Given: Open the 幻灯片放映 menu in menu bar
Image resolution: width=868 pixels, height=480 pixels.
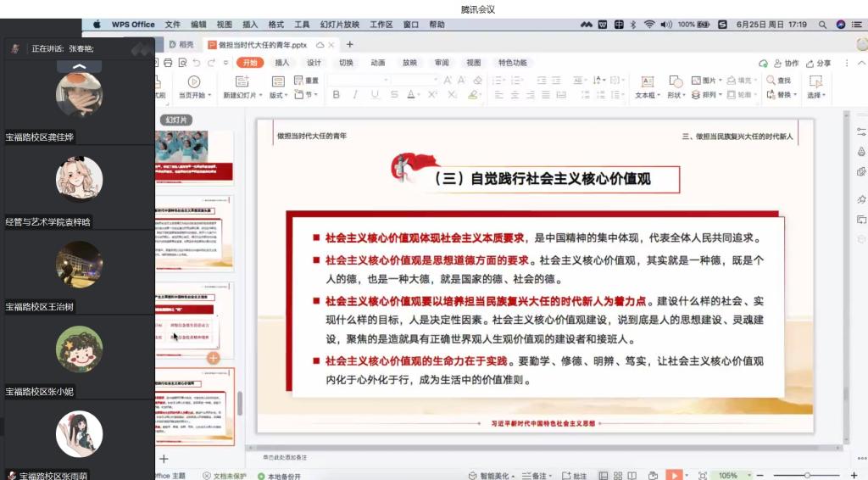Looking at the screenshot, I should pyautogui.click(x=339, y=25).
